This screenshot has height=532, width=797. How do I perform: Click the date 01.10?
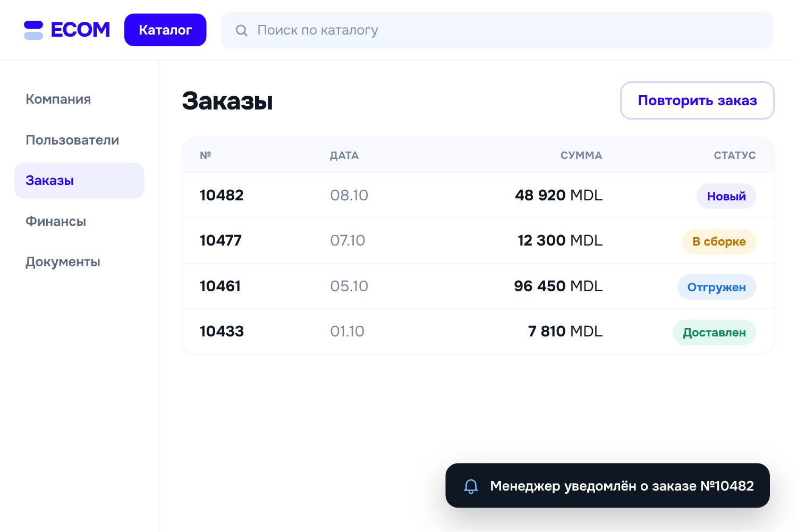point(347,331)
